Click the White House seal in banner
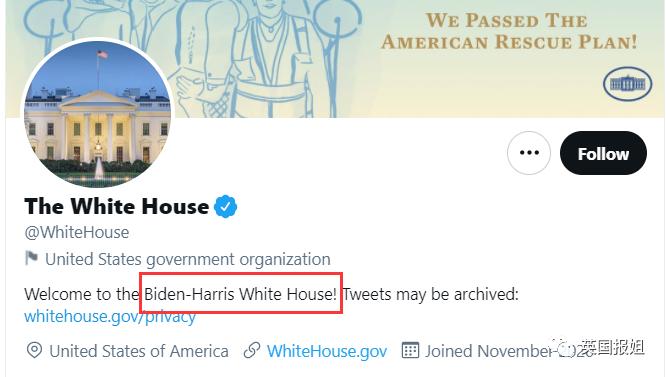The width and height of the screenshot is (666, 377). tap(627, 84)
